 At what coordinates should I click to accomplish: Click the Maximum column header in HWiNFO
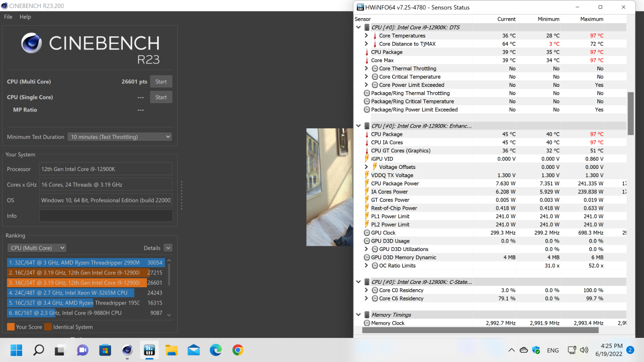click(591, 19)
